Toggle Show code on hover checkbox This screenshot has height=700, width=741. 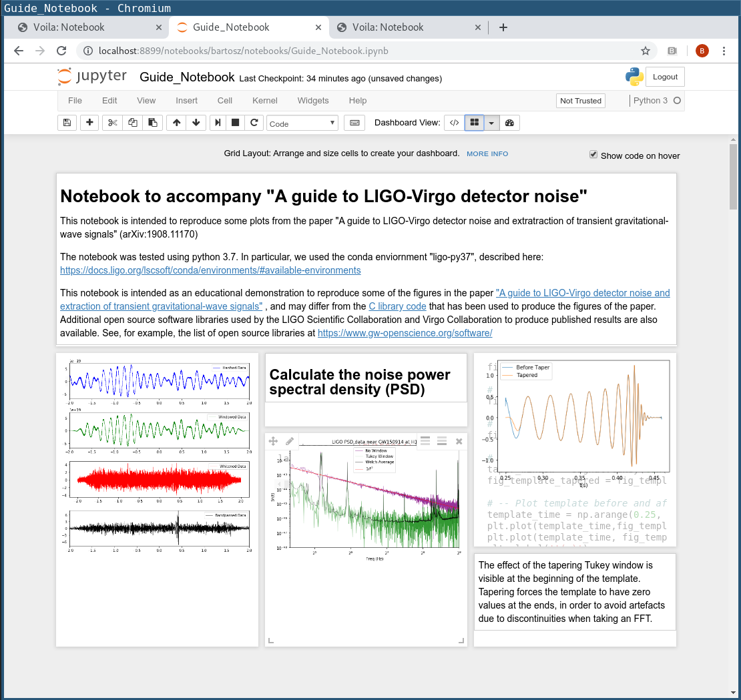click(x=593, y=154)
